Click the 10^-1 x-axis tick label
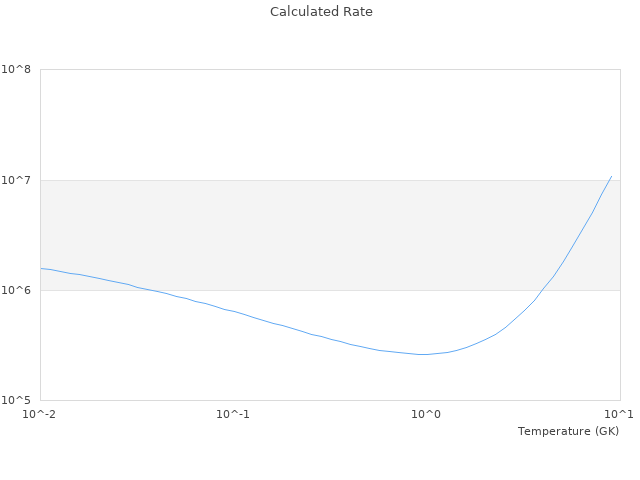640x480 pixels. (x=233, y=415)
